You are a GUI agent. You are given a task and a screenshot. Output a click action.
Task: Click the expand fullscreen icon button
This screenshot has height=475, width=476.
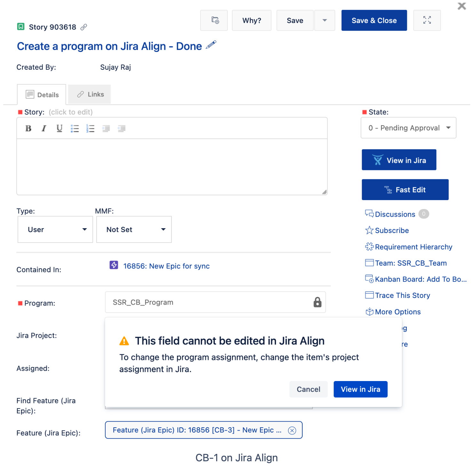[427, 20]
